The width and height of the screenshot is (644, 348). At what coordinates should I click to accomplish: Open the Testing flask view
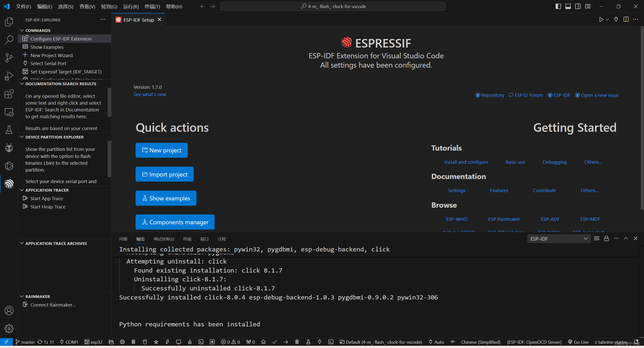pyautogui.click(x=9, y=130)
